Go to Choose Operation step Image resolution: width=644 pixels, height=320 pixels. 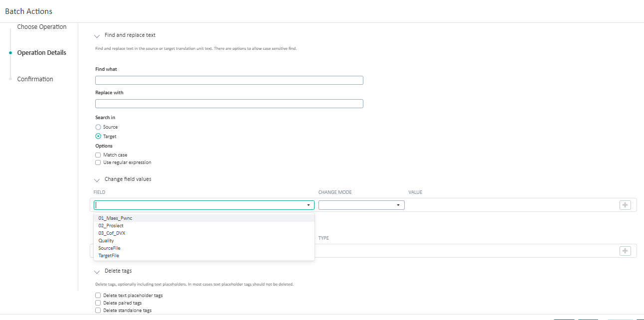(42, 27)
